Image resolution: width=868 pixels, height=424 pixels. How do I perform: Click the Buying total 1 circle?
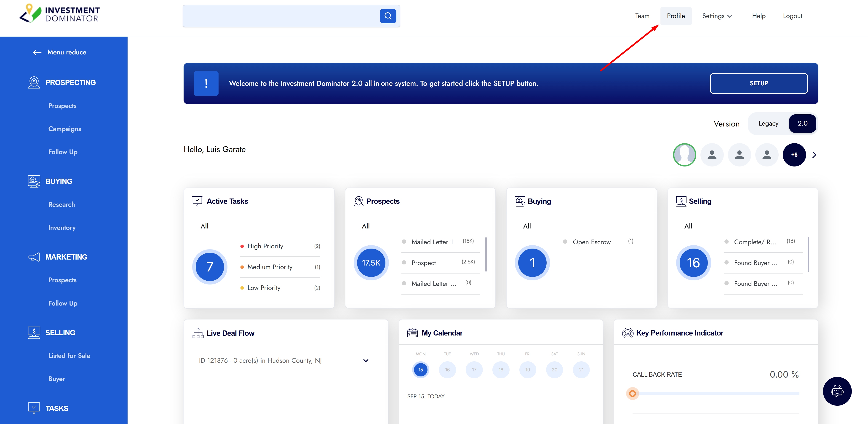(532, 263)
